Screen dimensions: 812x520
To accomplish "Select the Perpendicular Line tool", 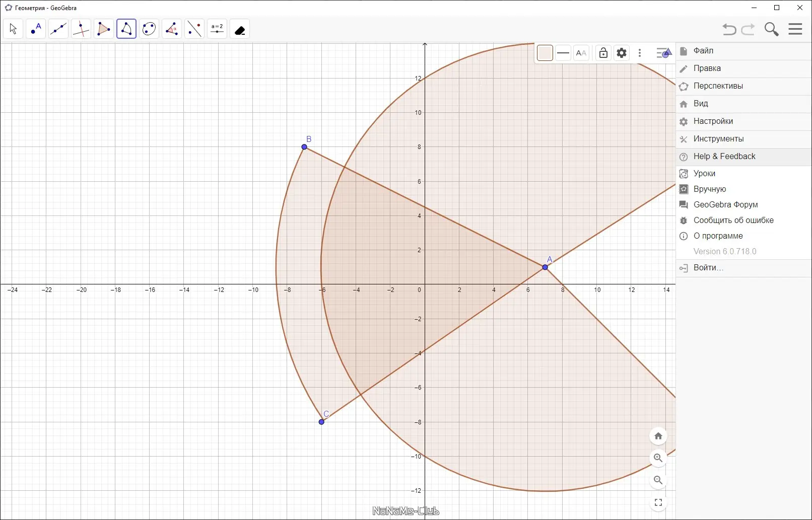I will [81, 29].
